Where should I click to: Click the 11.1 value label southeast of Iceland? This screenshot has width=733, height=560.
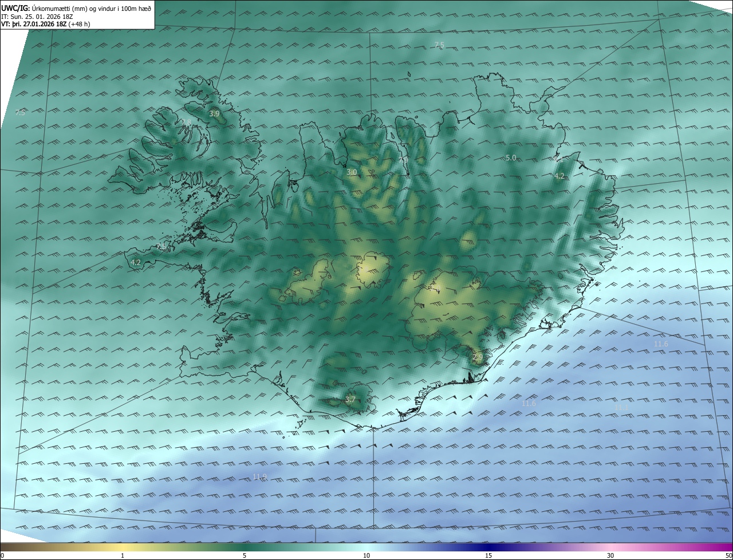621,407
